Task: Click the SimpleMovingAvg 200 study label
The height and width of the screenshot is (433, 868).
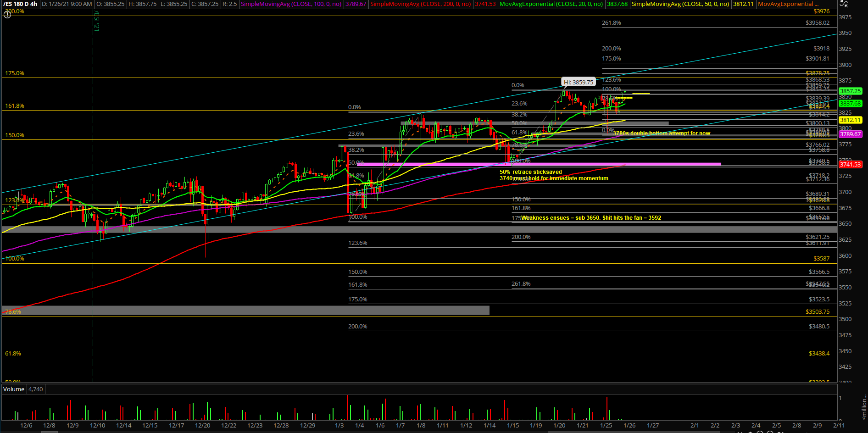Action: tap(421, 4)
